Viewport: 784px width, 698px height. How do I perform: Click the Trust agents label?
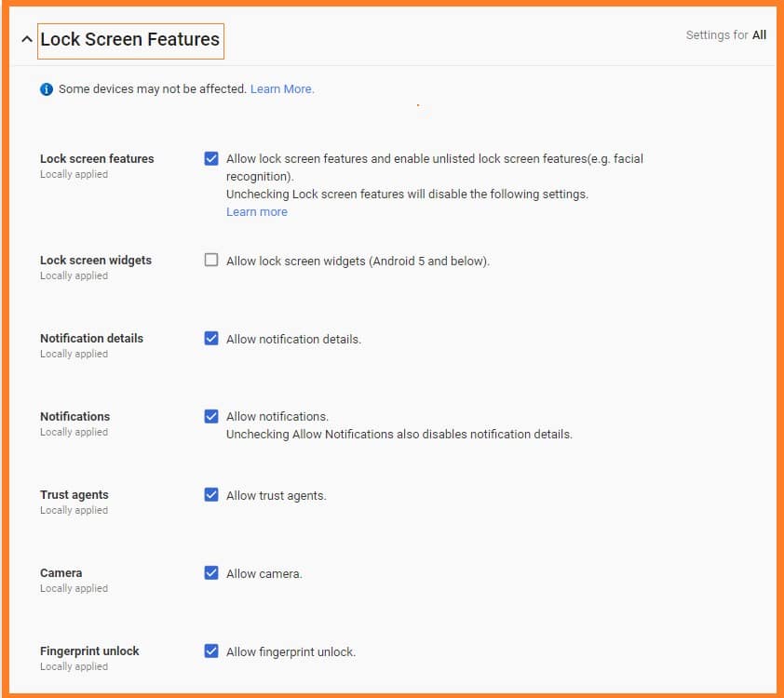point(74,494)
